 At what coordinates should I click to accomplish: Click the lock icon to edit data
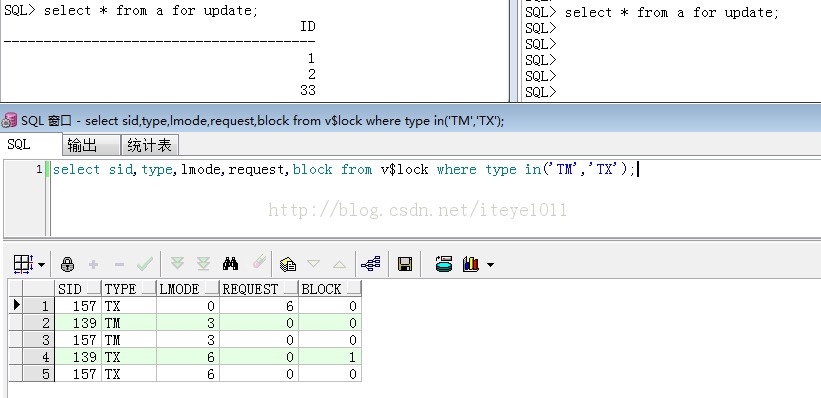coord(67,264)
